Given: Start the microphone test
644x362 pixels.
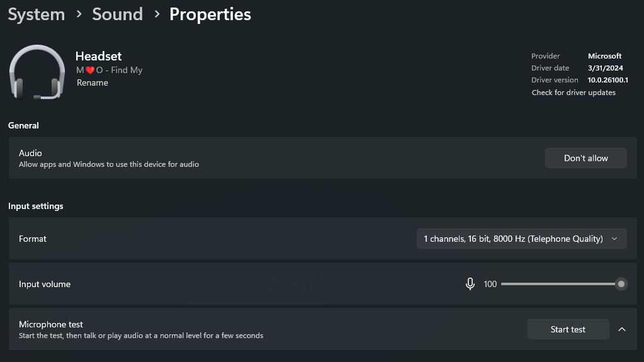Looking at the screenshot, I should 568,329.
